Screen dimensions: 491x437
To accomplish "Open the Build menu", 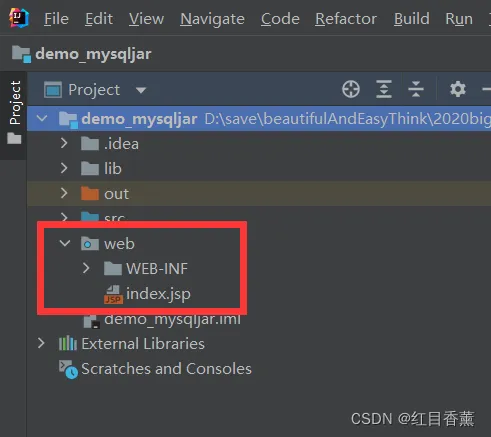I will pyautogui.click(x=412, y=19).
